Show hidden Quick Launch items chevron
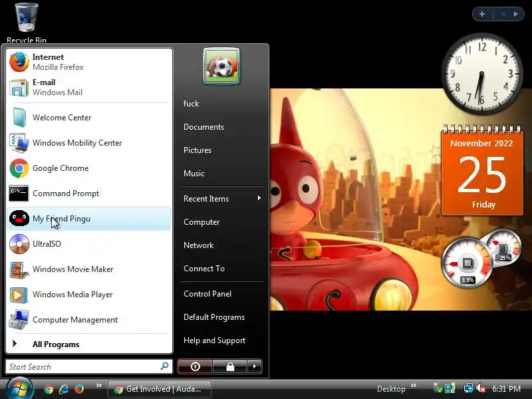The height and width of the screenshot is (399, 532). click(98, 386)
